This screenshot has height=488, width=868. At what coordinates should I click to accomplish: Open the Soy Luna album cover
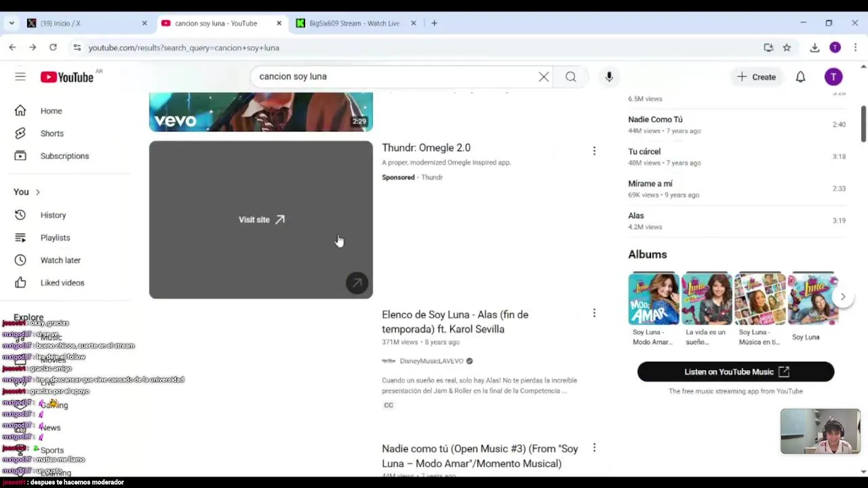(x=812, y=299)
